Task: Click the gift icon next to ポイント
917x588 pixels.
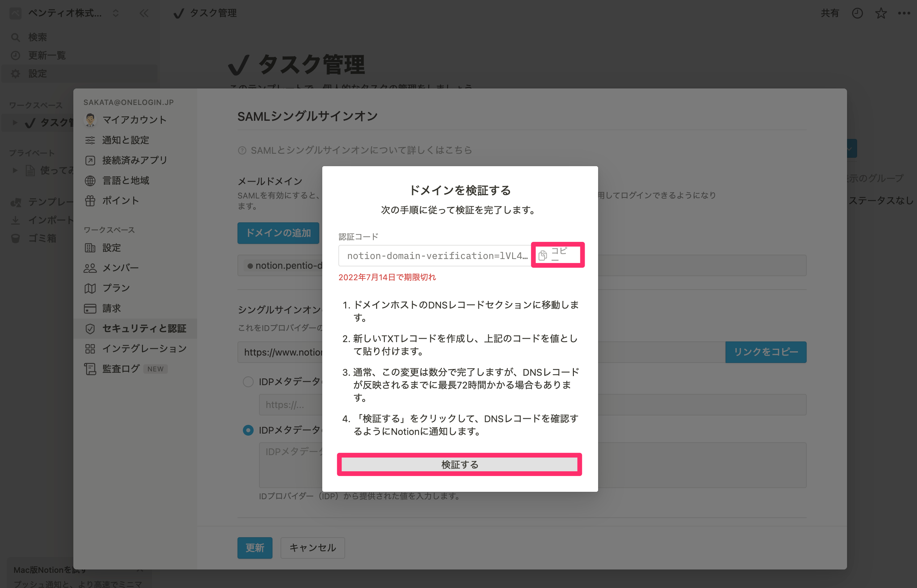Action: pos(90,201)
